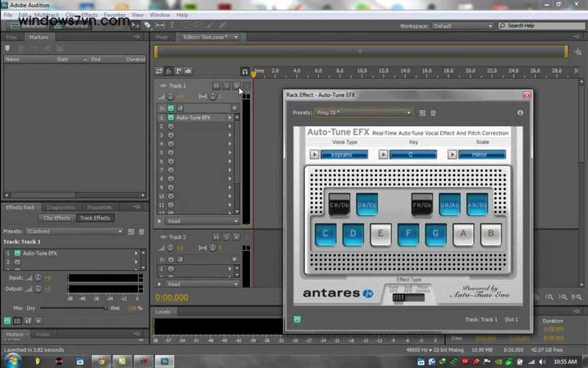Viewport: 588px width, 368px height.
Task: Click the marker icon in the Markers panel toolbar
Action: click(7, 49)
